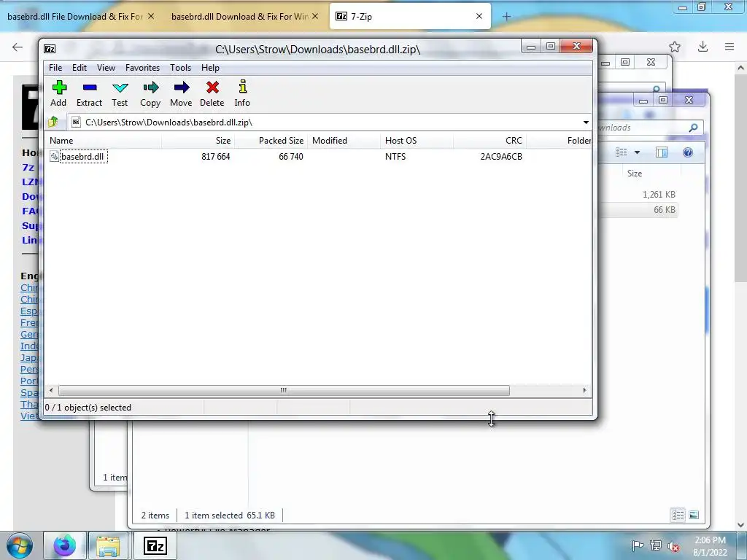747x560 pixels.
Task: Open Explorer help question mark icon
Action: click(687, 152)
